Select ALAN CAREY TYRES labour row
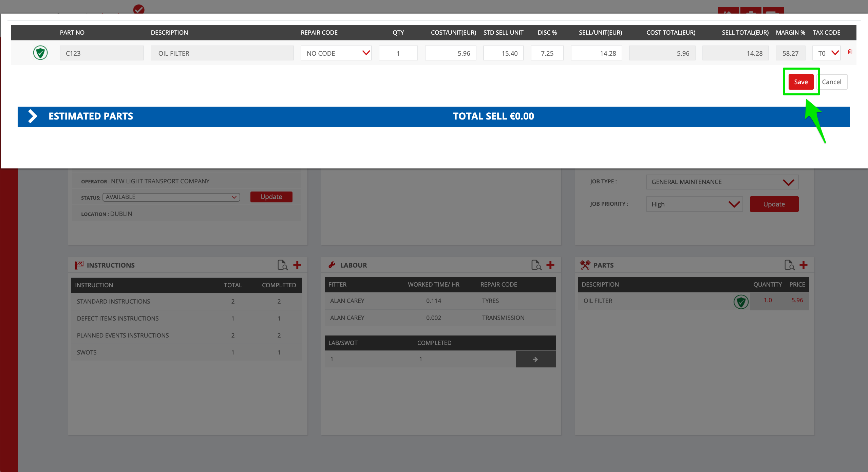Screen dimensions: 868x472 [440, 301]
